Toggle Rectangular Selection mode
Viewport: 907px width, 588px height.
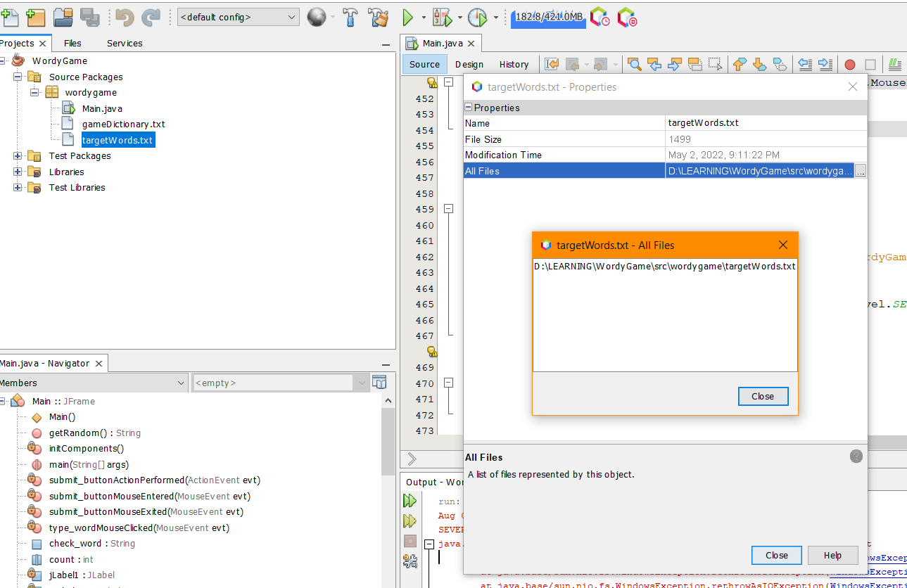coord(714,64)
